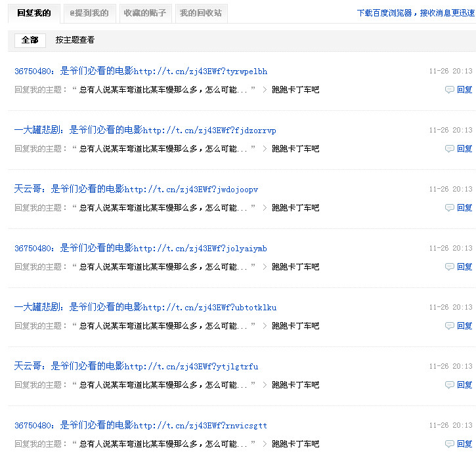Open topic 总有人说某车弯道 in ytjlgtrfu entry
476x452 pixels.
[x=163, y=385]
